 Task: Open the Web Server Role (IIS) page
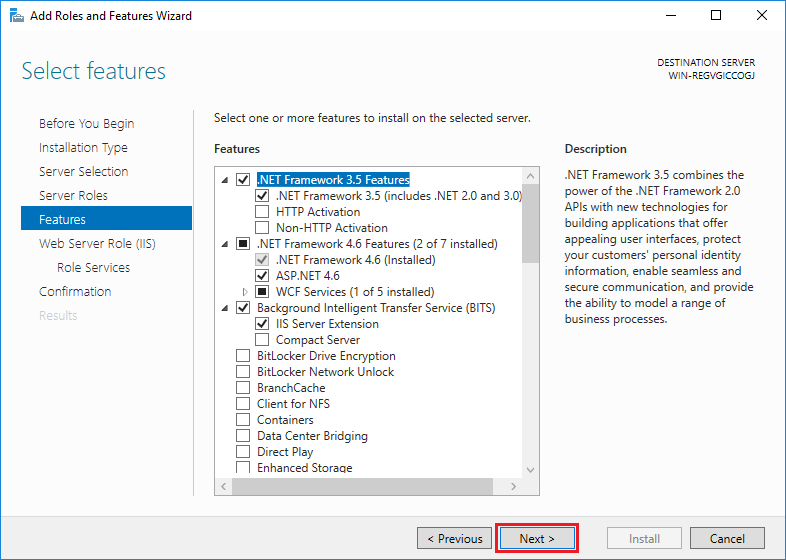point(97,243)
